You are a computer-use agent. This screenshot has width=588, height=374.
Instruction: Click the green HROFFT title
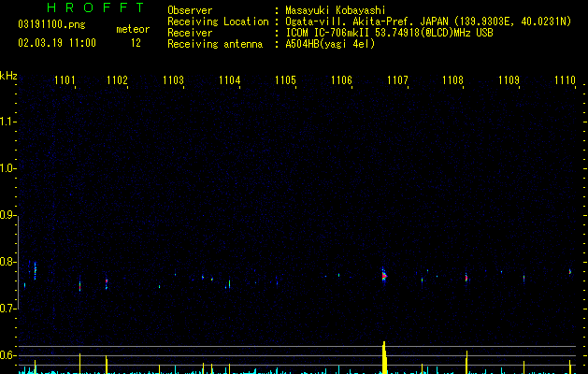coord(95,7)
